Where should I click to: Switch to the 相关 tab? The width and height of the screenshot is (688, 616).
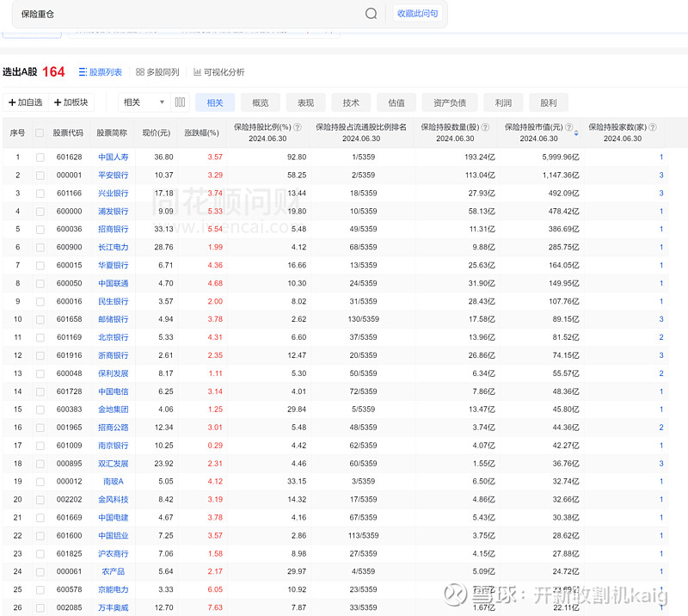coord(215,102)
